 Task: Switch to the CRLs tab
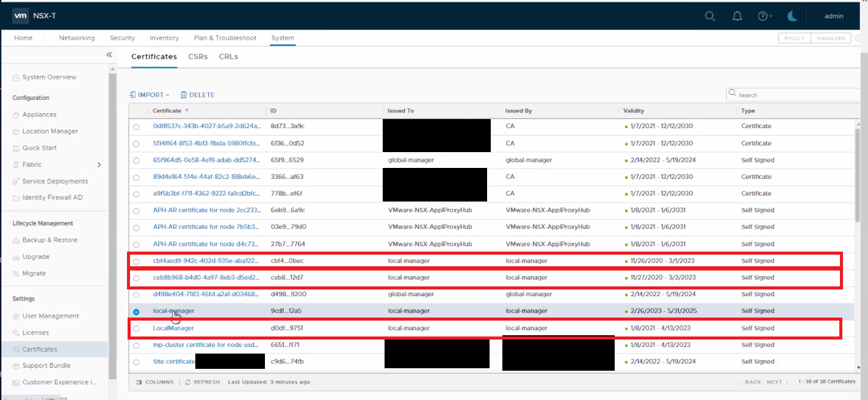tap(228, 56)
